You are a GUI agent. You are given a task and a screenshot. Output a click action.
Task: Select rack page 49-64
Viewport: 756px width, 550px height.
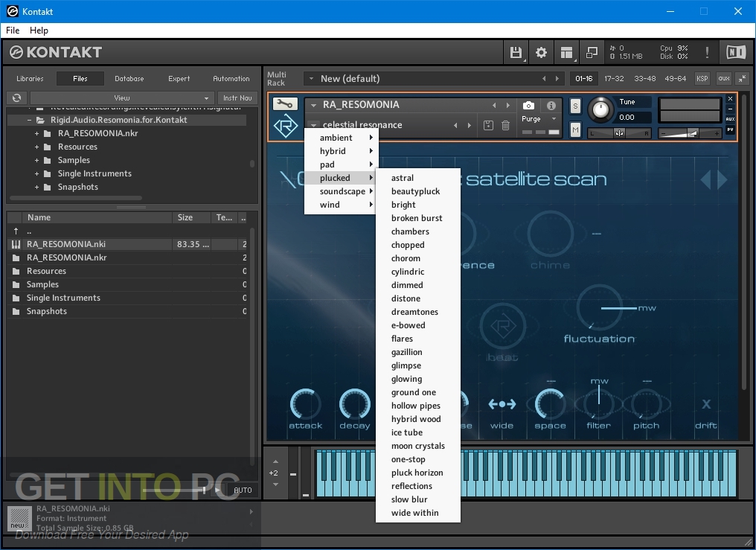675,78
